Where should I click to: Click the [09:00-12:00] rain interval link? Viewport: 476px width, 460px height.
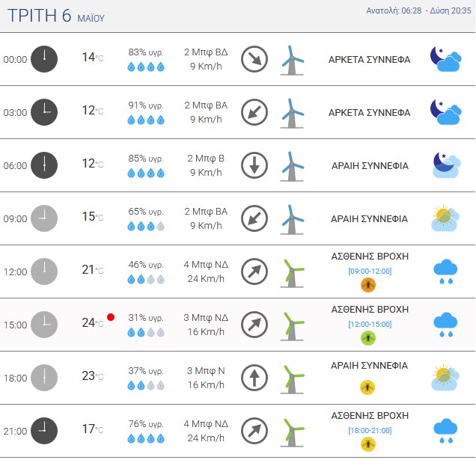[x=370, y=271]
